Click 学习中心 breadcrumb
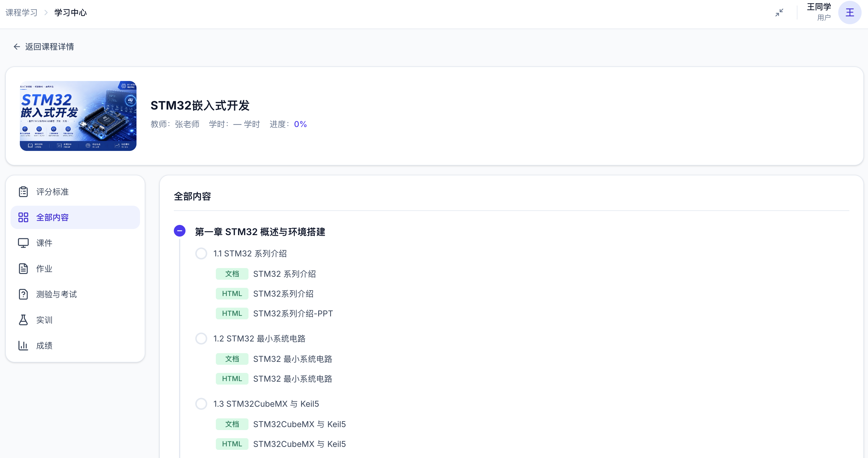The width and height of the screenshot is (868, 458). click(x=70, y=13)
